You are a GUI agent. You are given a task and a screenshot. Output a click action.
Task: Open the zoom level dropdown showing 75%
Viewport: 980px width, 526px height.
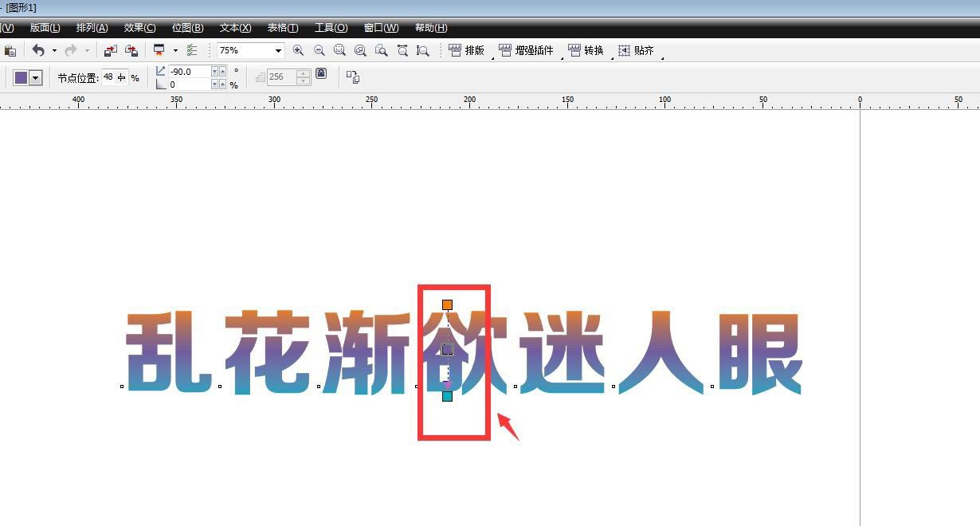[277, 49]
